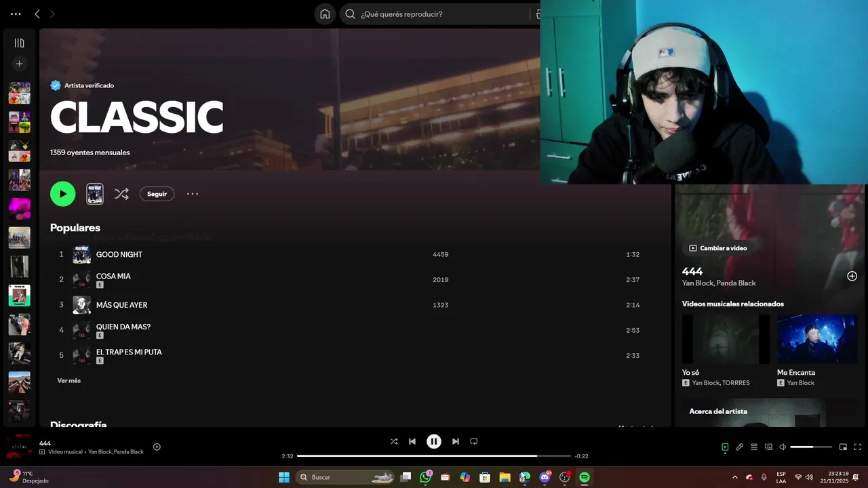Open Microsoft Store from the taskbar
This screenshot has height=488, width=868.
pos(485,477)
